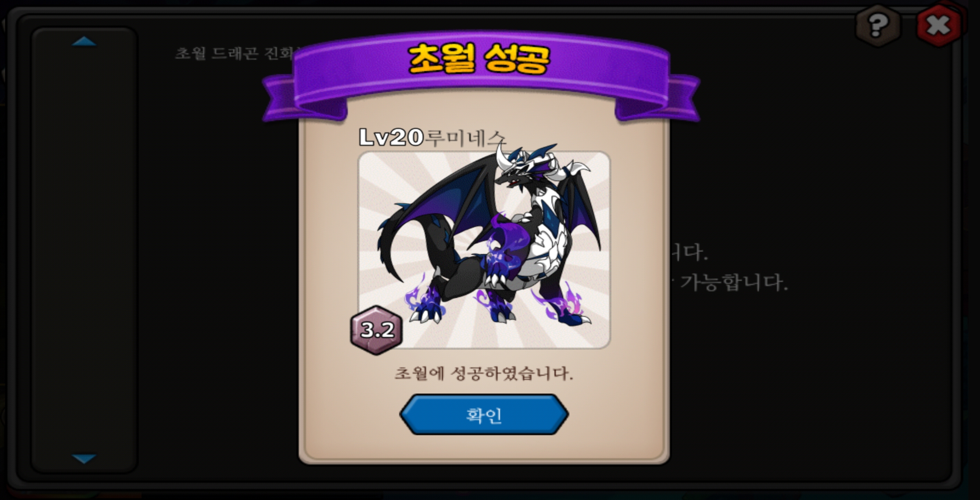Viewport: 980px width, 500px height.
Task: Tap the 초월에 성공하였습니다 message
Action: pos(483,373)
